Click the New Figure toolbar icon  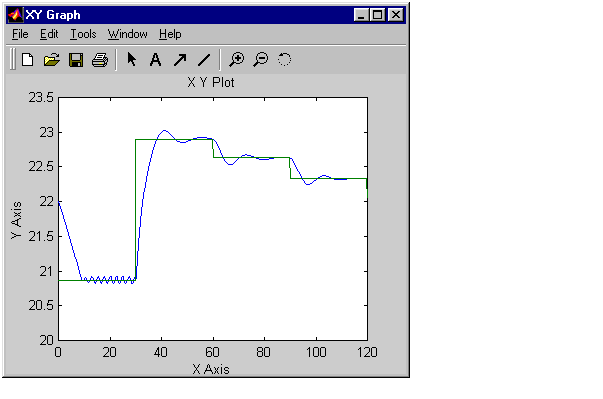(x=27, y=60)
